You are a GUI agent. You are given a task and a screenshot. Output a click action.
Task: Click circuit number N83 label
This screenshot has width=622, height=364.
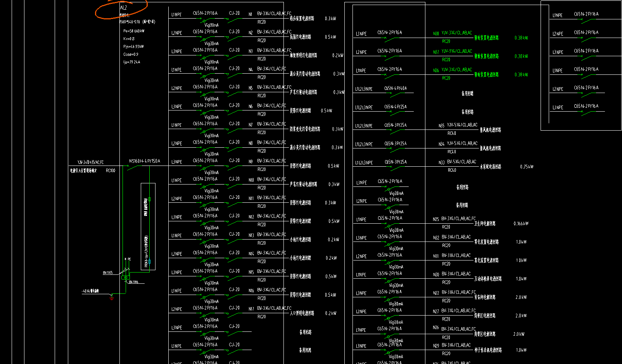coord(441,163)
